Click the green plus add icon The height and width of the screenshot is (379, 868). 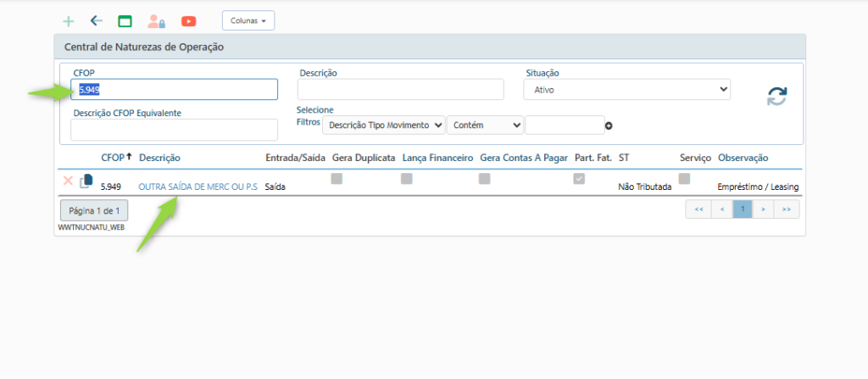[69, 21]
